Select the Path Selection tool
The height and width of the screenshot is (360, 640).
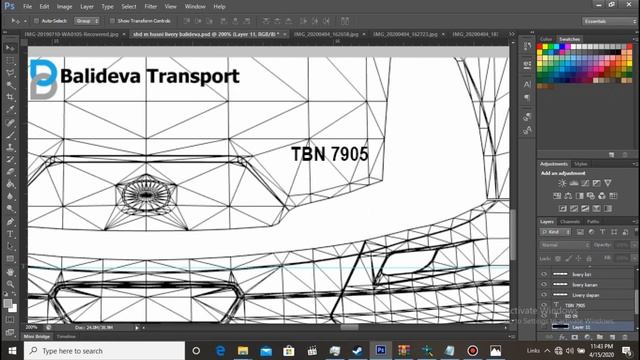[x=10, y=247]
